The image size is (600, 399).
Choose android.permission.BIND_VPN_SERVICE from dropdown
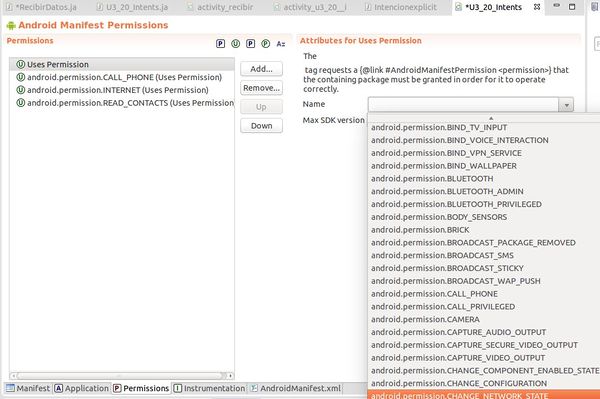(x=484, y=153)
